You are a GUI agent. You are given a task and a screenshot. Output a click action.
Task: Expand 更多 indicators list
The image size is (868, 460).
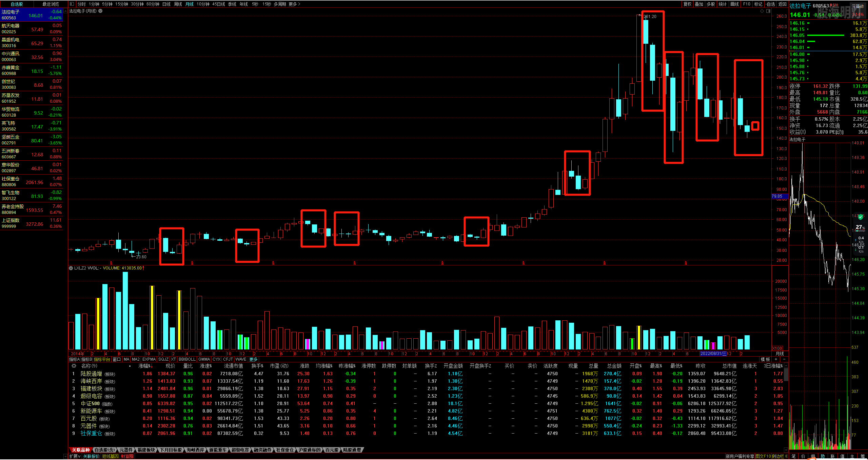(253, 359)
